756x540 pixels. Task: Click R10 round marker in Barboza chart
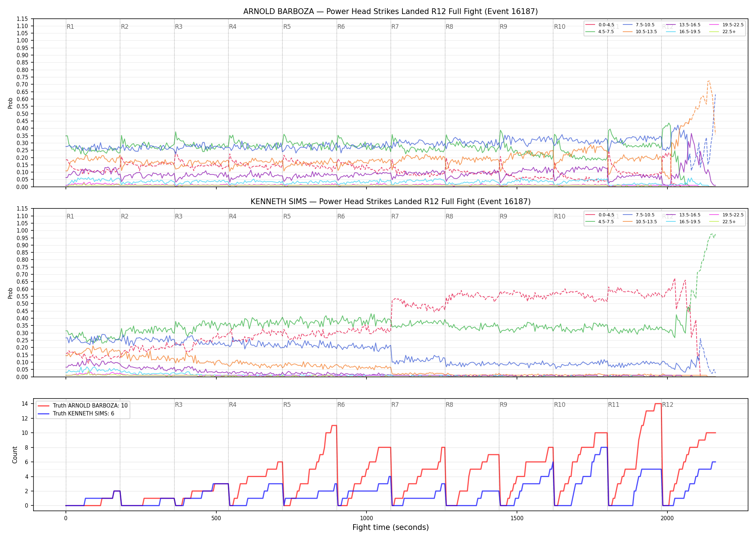(559, 27)
